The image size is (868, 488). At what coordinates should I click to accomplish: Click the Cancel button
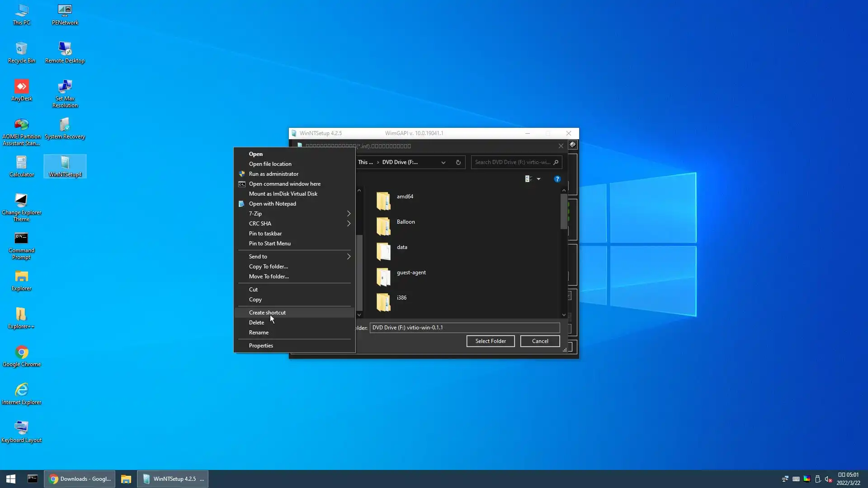[x=540, y=341]
